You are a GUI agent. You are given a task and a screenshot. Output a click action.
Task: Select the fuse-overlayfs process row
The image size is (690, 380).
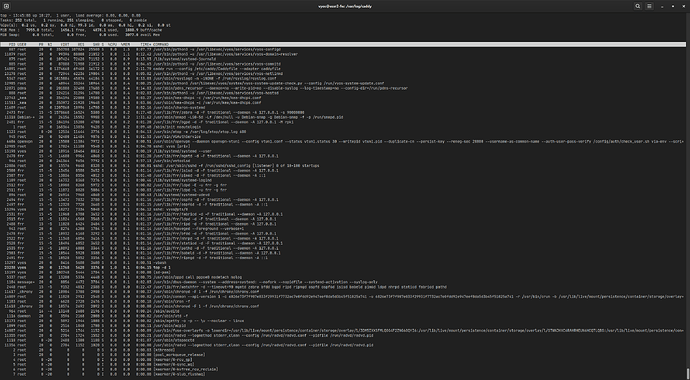[343, 330]
